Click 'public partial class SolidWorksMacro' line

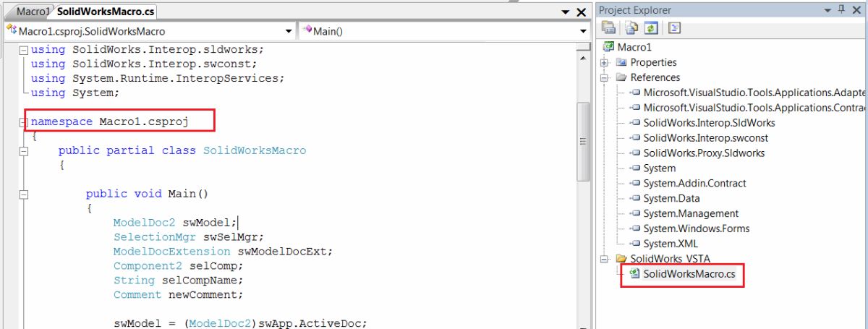(x=182, y=150)
